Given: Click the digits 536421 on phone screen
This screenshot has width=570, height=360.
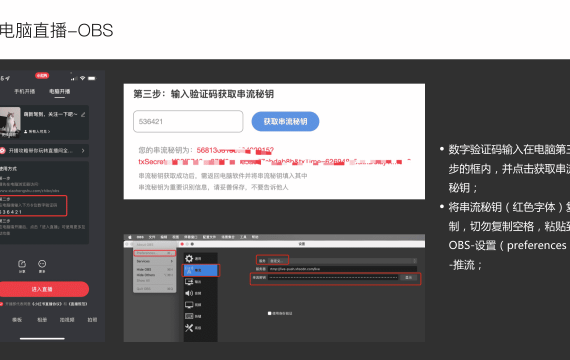Looking at the screenshot, I should [11, 212].
